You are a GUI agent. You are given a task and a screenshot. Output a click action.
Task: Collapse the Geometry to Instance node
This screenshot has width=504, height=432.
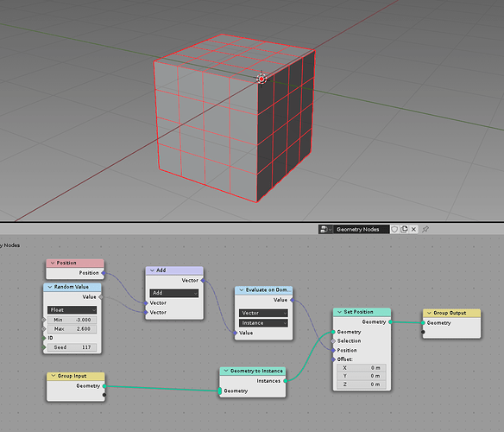[x=226, y=371]
